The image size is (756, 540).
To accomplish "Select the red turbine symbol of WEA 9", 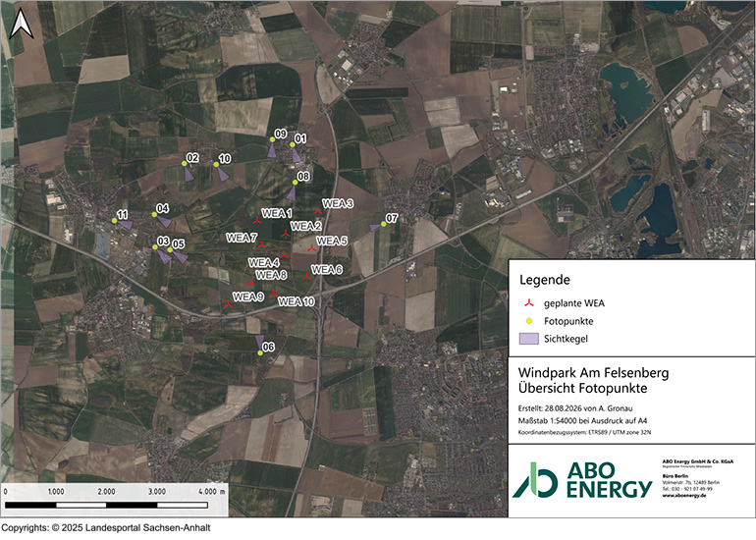I will click(x=228, y=304).
